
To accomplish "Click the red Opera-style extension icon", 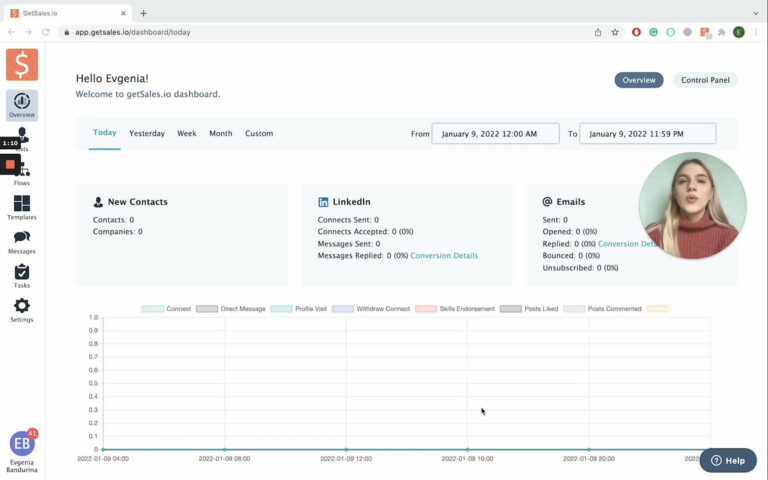I will [x=636, y=32].
